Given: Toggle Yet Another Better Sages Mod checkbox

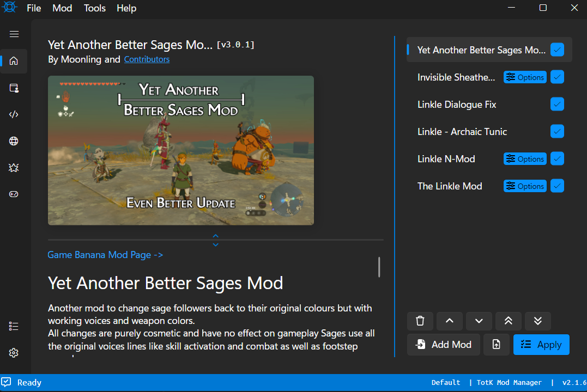Looking at the screenshot, I should click(558, 50).
